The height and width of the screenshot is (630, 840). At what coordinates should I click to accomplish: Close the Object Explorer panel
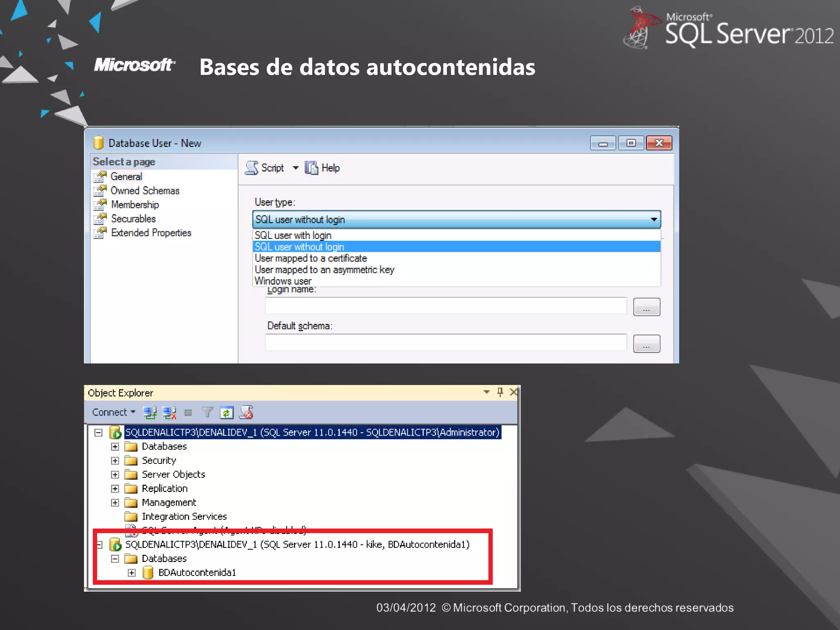pos(513,392)
